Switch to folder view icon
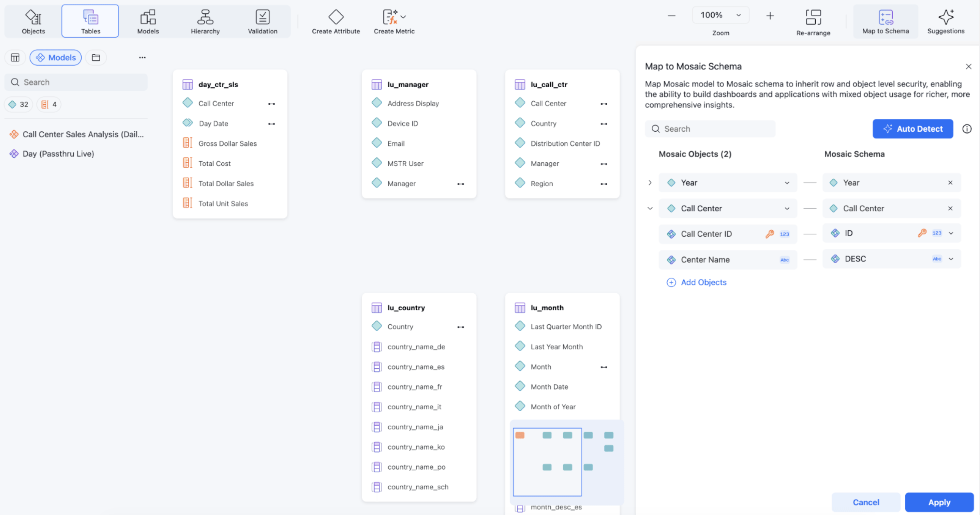Image resolution: width=980 pixels, height=515 pixels. [96, 58]
